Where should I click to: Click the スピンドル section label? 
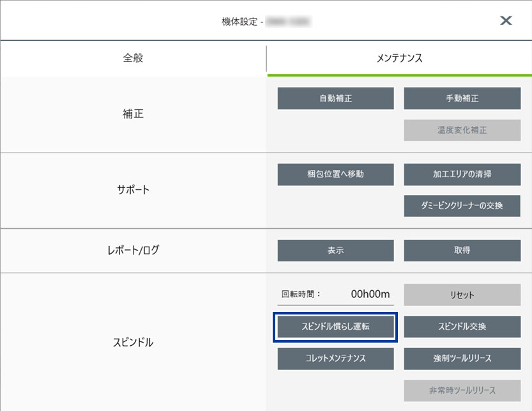coord(133,343)
